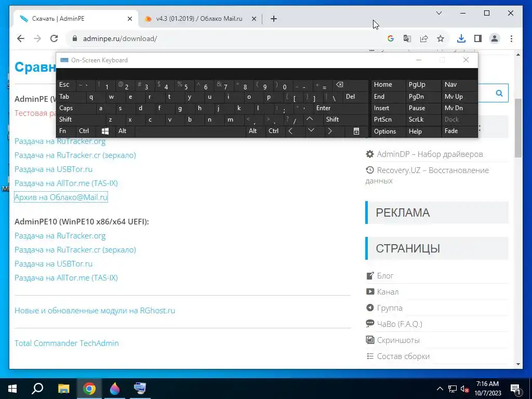Click the scrollbar down arrow
This screenshot has width=532, height=399.
(518, 364)
